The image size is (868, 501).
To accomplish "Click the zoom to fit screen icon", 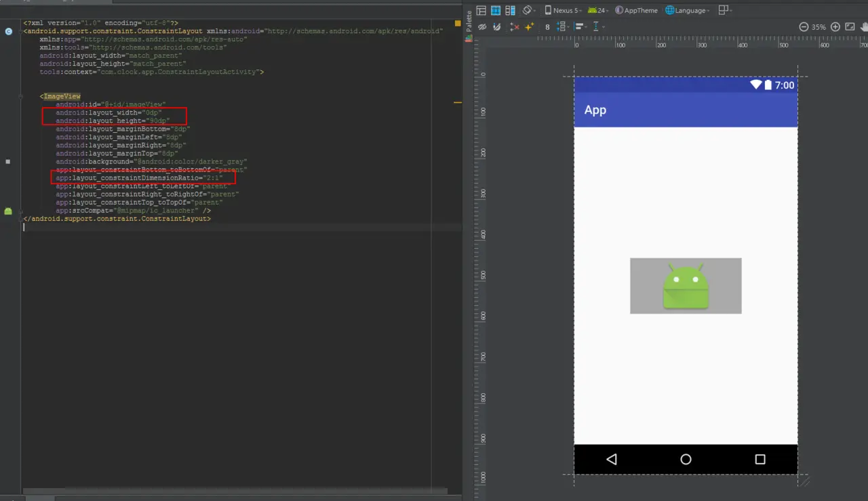I will coord(850,27).
